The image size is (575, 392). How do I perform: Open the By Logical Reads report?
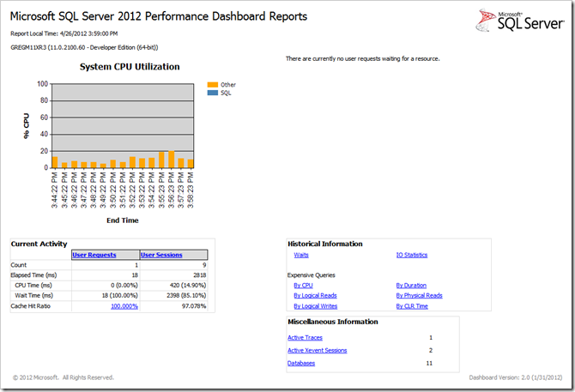[315, 295]
